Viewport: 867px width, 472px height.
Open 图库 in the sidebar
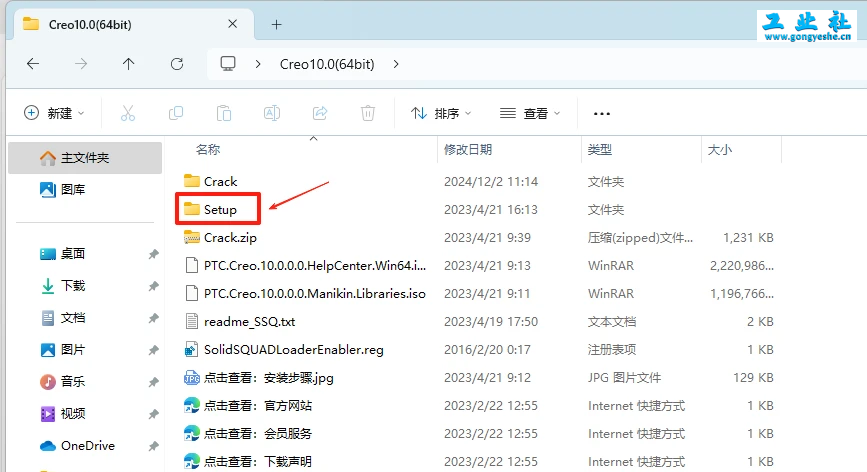(x=72, y=190)
